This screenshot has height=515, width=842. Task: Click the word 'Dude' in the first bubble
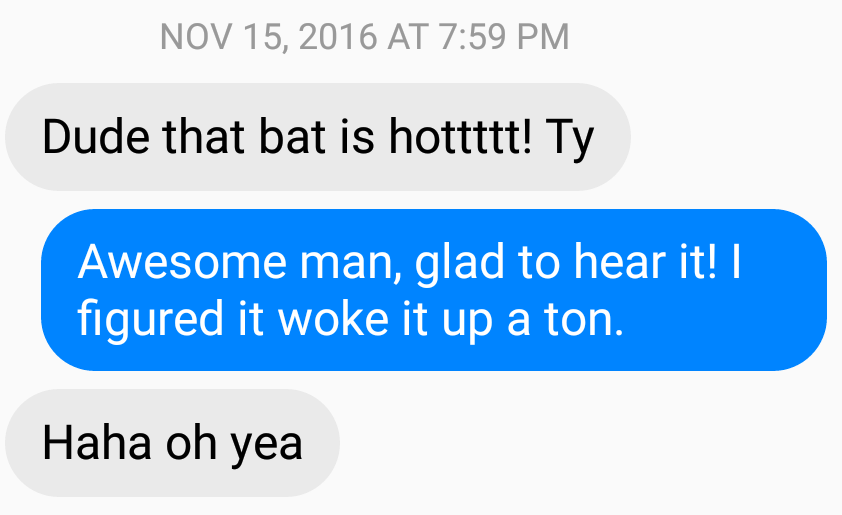96,136
